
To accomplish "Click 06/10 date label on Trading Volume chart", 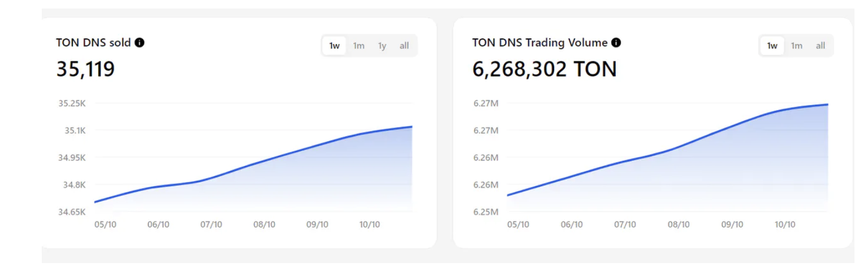I will pyautogui.click(x=572, y=225).
